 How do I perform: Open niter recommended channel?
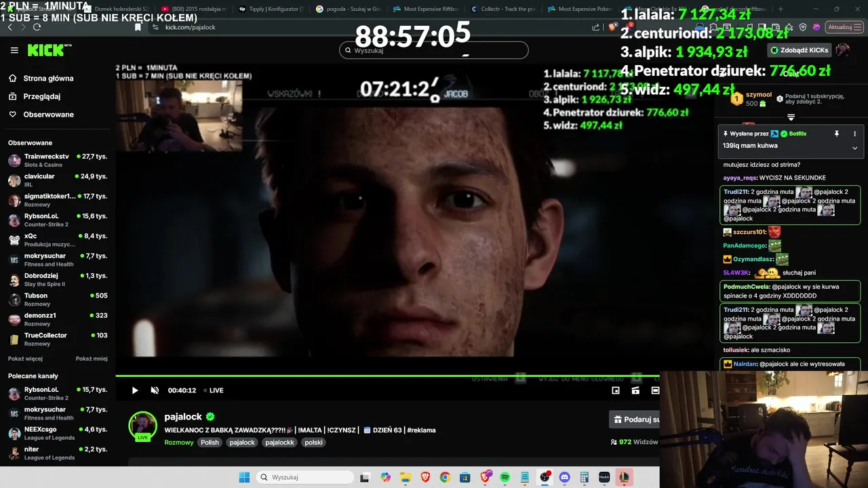pos(58,453)
